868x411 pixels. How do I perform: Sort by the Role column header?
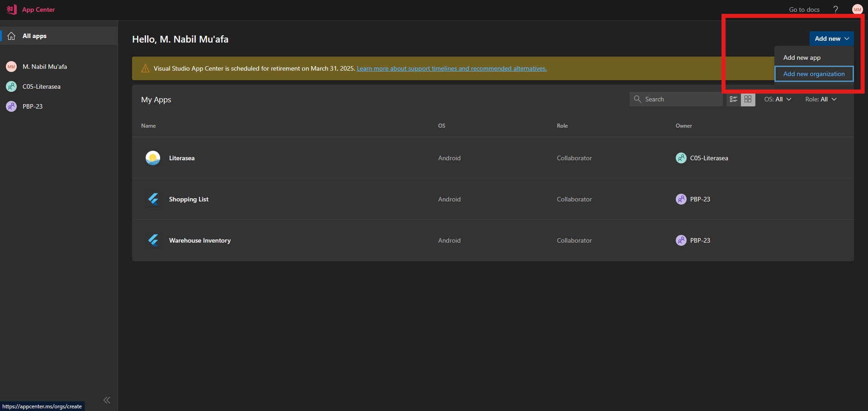click(x=562, y=126)
